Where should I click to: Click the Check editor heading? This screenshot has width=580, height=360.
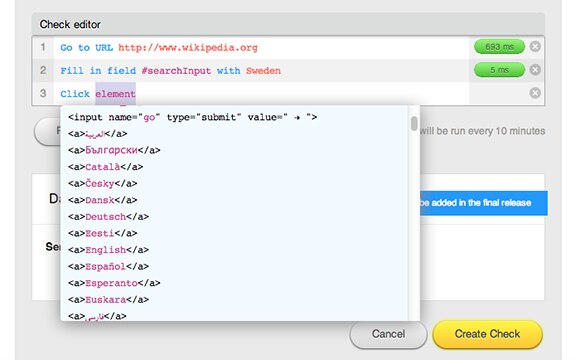coord(70,24)
